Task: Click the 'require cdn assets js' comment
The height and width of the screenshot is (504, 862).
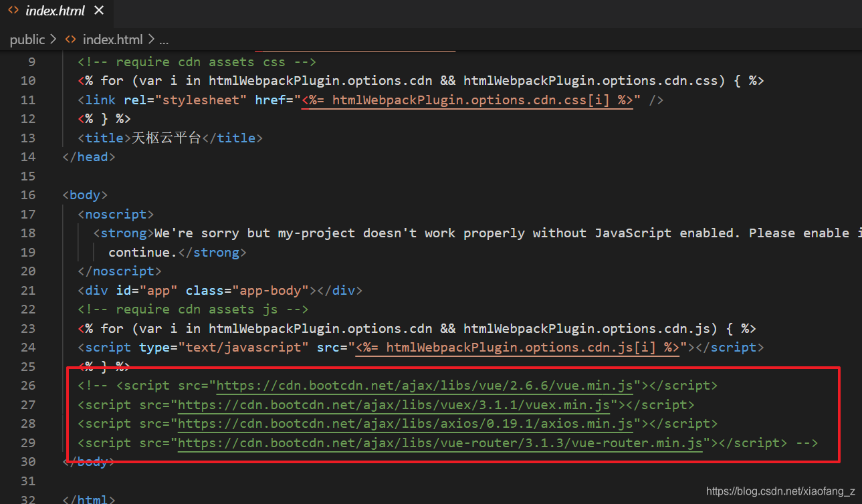Action: click(193, 309)
